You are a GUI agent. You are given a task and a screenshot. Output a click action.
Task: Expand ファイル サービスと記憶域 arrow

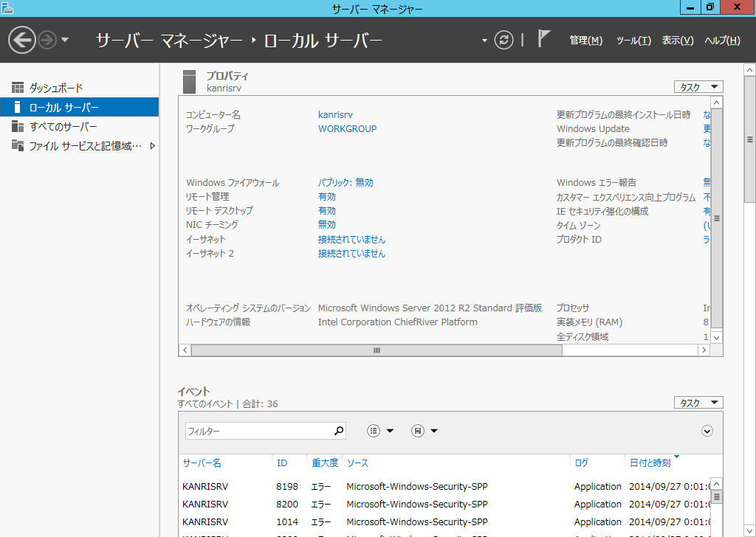tap(153, 145)
